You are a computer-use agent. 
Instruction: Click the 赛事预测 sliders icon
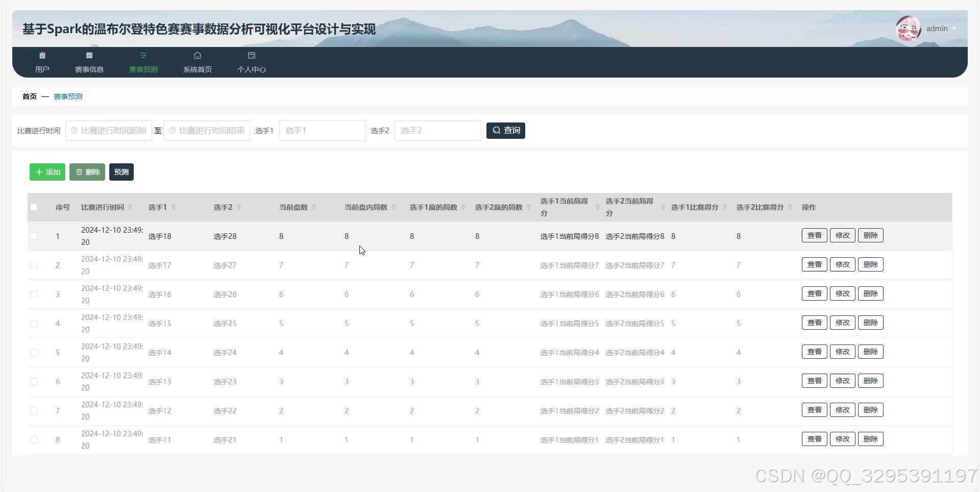tap(143, 56)
